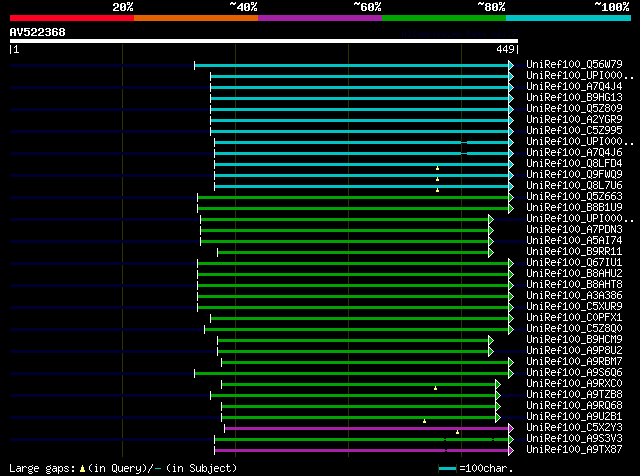Open hit UniRef100_A7Q4J4
This screenshot has width=640, height=476.
574,87
